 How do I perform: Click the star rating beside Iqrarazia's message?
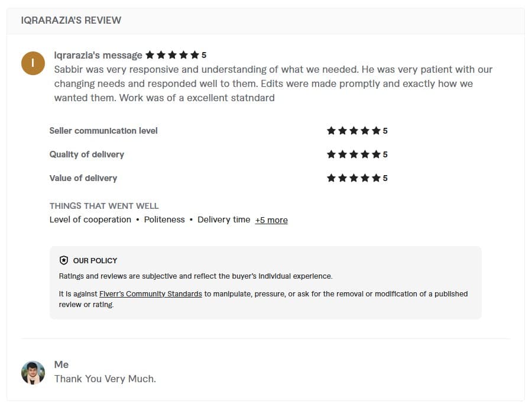tap(176, 55)
